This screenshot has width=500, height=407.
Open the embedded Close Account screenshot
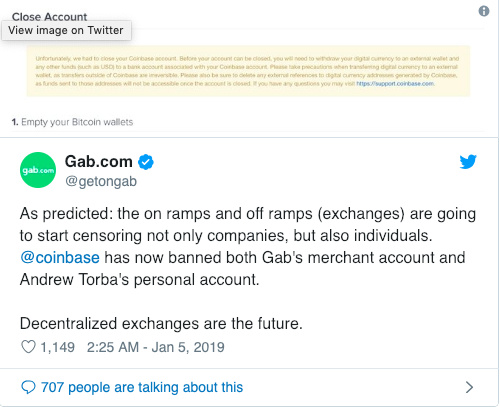[249, 68]
